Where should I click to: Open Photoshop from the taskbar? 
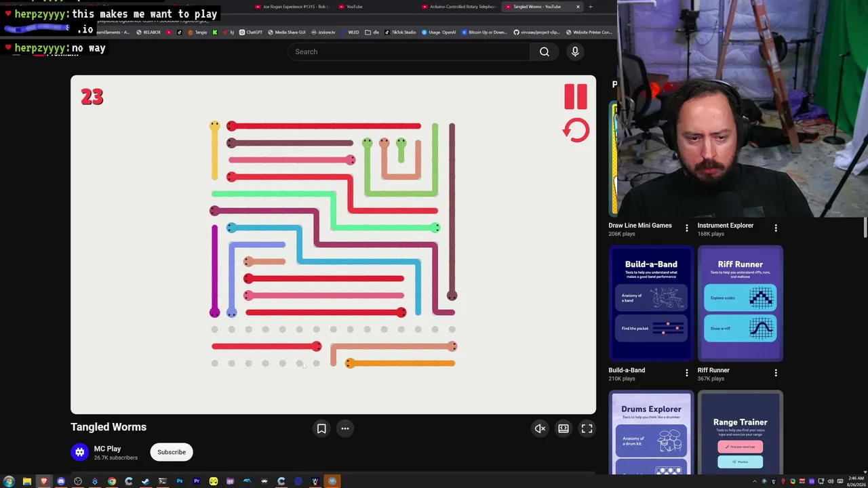pos(180,481)
